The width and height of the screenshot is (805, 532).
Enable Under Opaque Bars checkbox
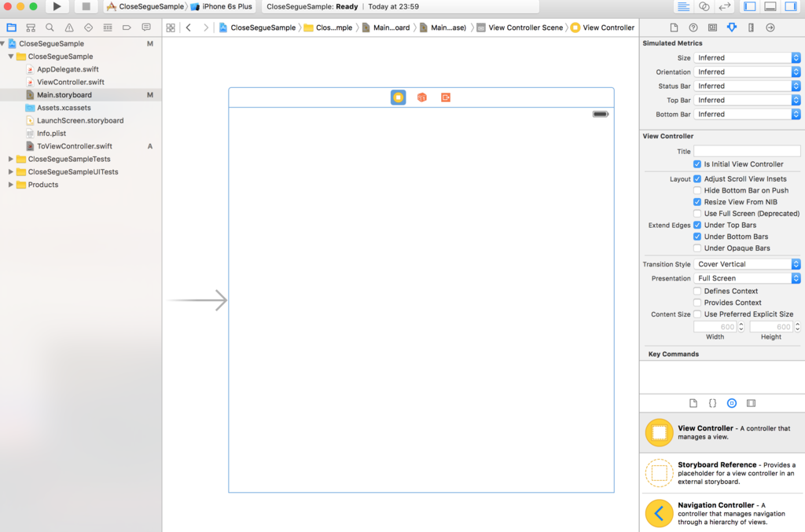pyautogui.click(x=697, y=248)
